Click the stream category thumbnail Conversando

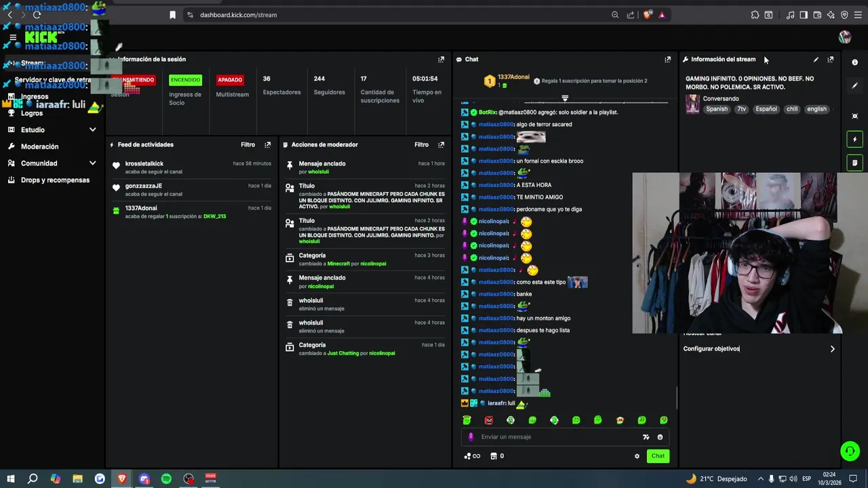692,104
